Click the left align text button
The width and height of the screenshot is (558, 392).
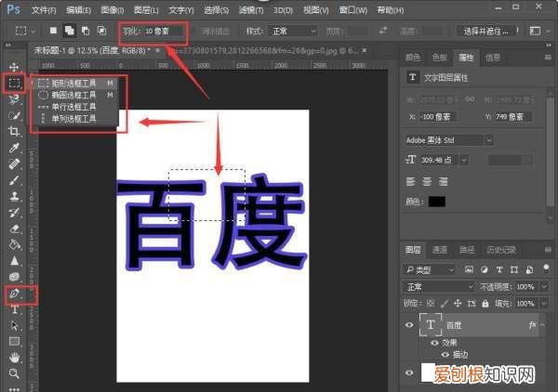click(411, 182)
